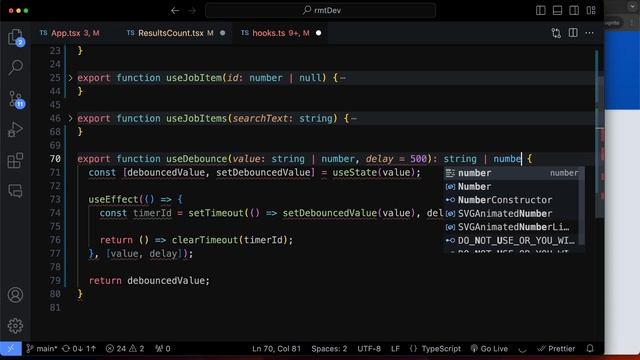Open the Manage settings gear

click(15, 325)
